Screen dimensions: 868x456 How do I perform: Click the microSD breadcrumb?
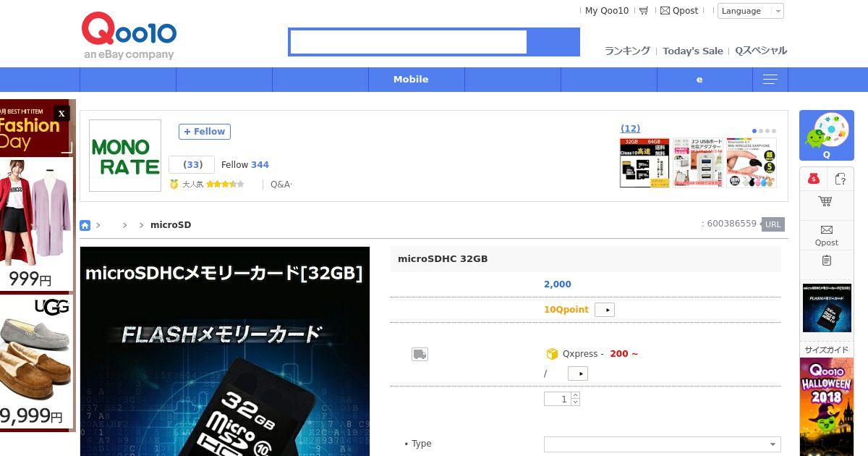(x=171, y=225)
